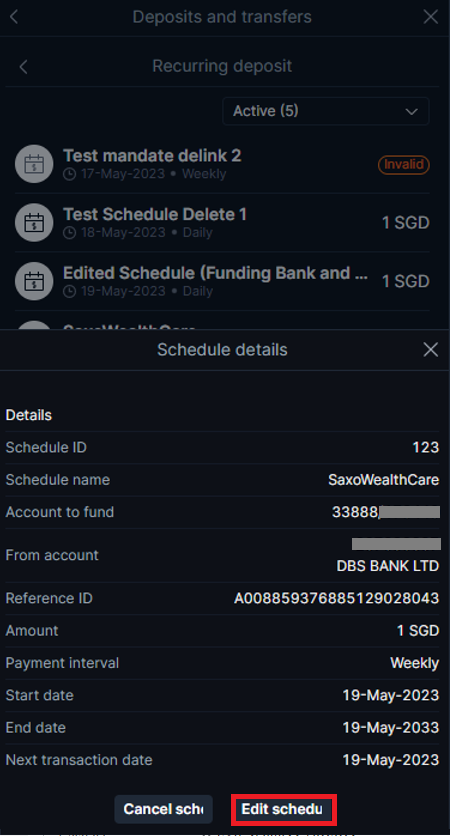Open Edited Schedule (Funding Bank and...) entry
This screenshot has height=836, width=450.
click(x=222, y=281)
